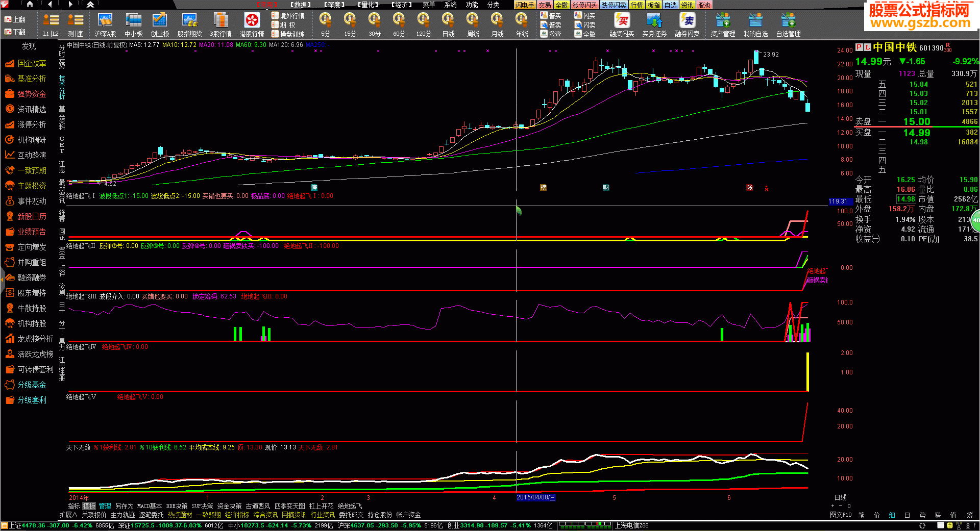
Task: Open 操盘训练 trading practice
Action: pos(288,34)
